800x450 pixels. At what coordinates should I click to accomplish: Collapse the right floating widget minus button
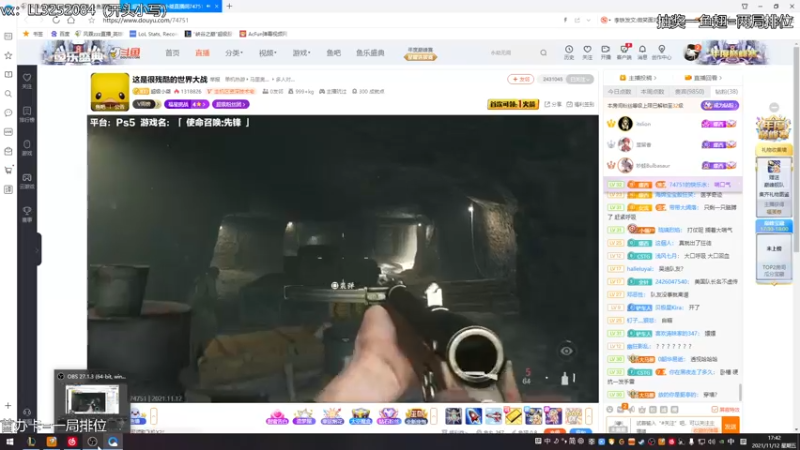(x=774, y=107)
